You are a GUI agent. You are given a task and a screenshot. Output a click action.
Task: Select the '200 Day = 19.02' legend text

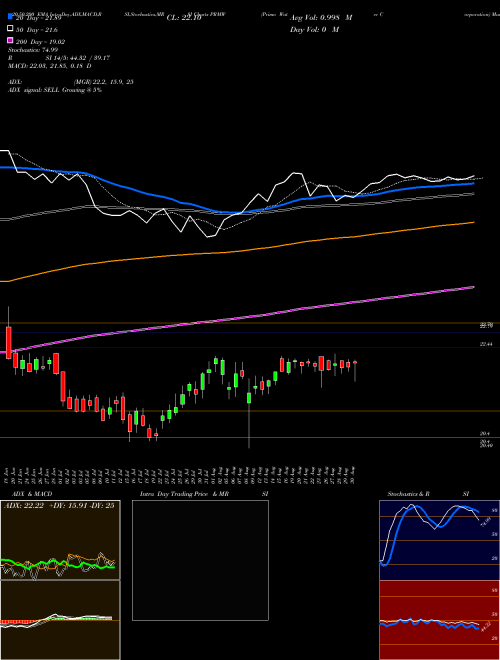tap(40, 42)
